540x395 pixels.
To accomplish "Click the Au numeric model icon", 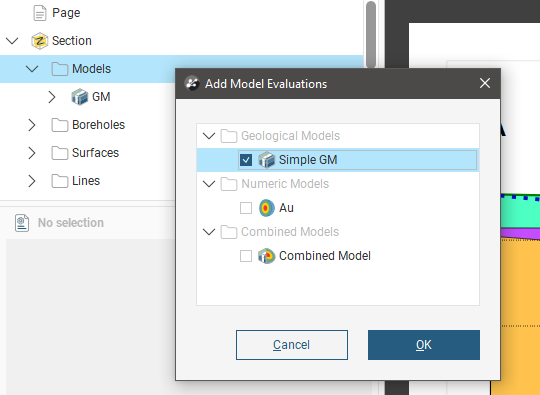I will tap(267, 208).
